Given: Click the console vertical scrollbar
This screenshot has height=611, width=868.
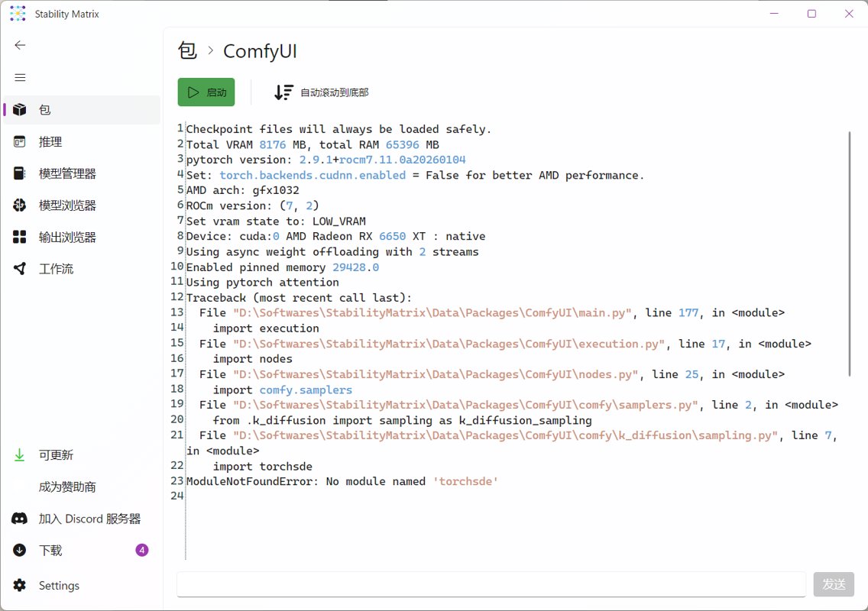Looking at the screenshot, I should coord(850,254).
